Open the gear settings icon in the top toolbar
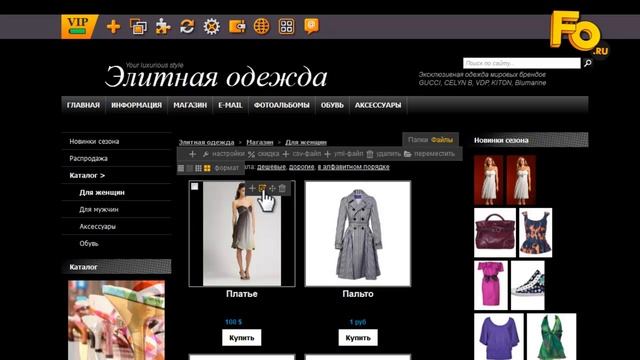Screen dimensions: 640x360 211,27
